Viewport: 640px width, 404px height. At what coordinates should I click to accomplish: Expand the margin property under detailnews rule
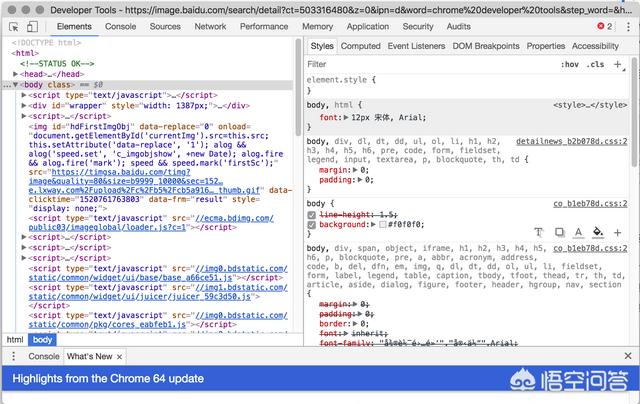click(355, 170)
